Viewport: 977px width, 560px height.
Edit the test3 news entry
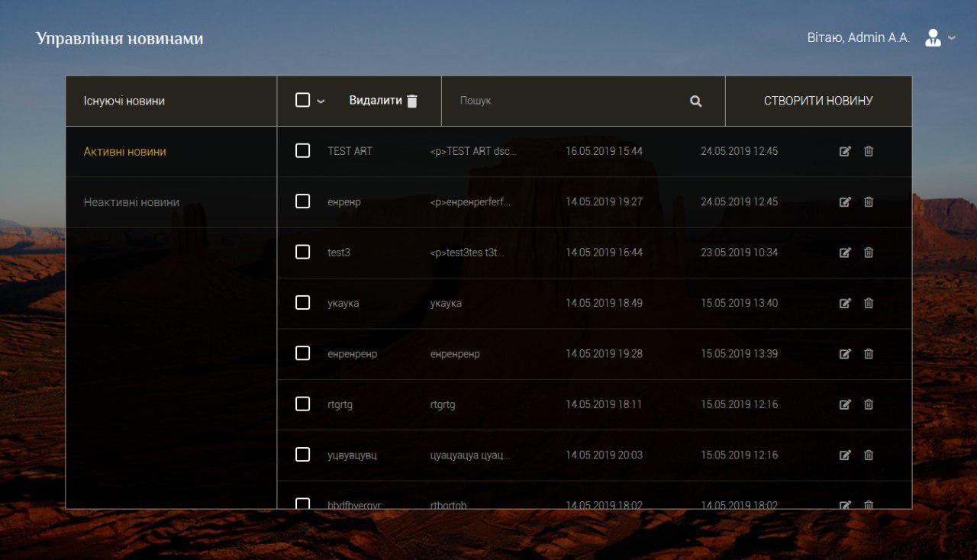coord(845,253)
